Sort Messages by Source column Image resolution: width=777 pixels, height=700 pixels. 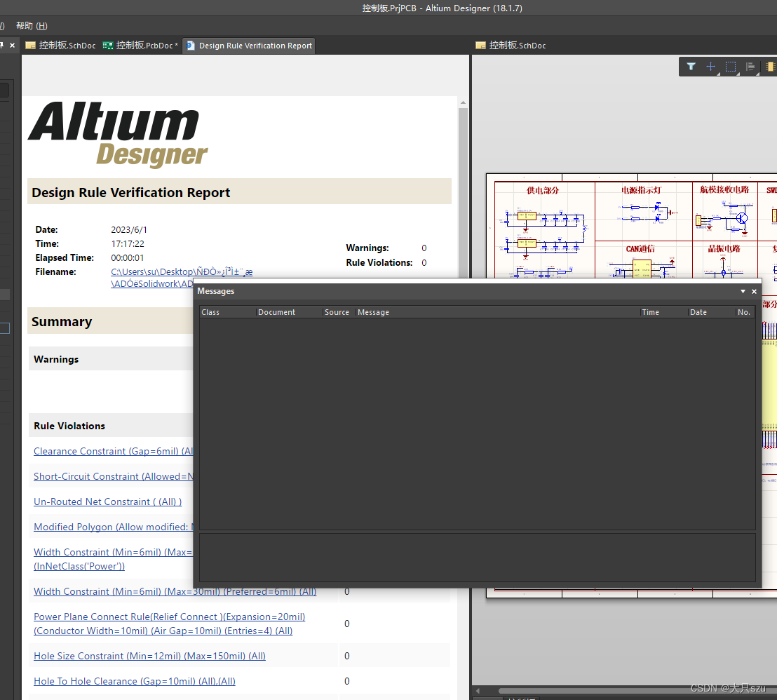point(339,312)
